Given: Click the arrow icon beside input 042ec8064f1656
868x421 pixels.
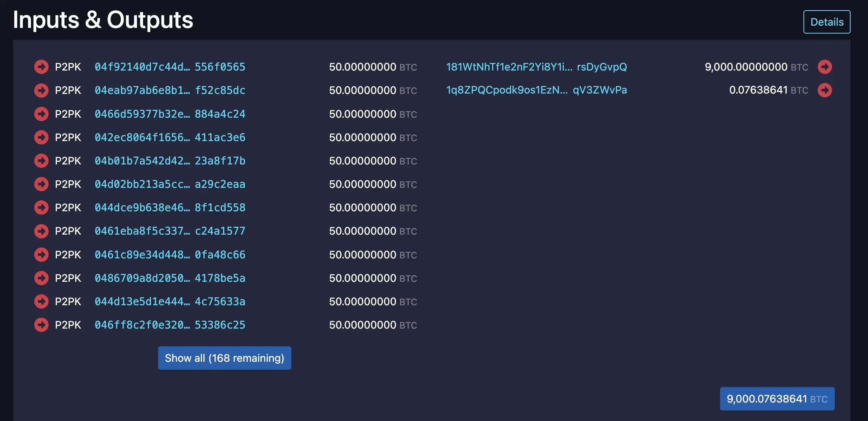Looking at the screenshot, I should 42,137.
